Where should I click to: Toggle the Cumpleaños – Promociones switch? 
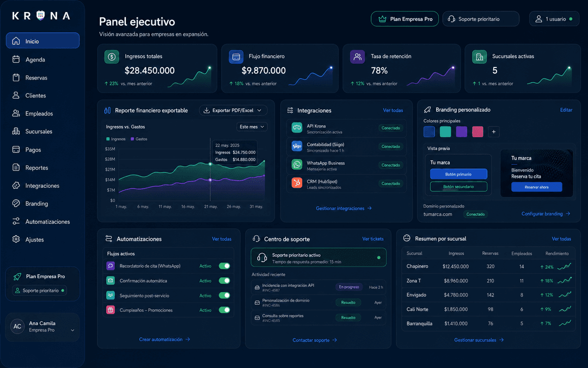point(224,310)
